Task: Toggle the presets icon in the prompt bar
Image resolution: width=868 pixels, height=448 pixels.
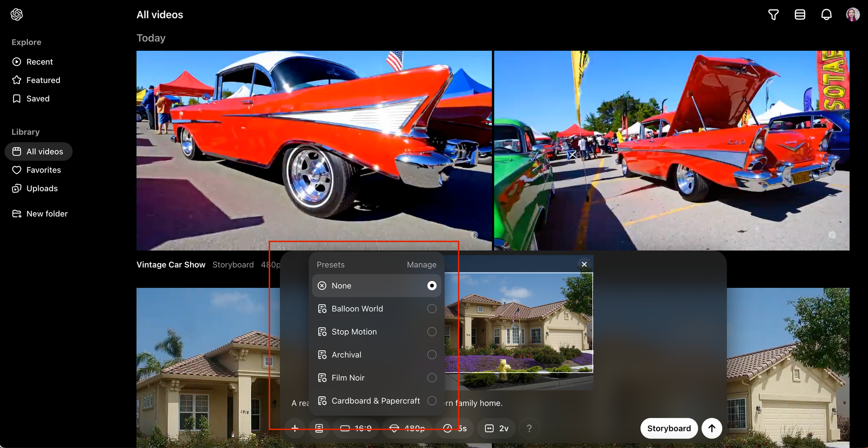Action: (x=319, y=428)
